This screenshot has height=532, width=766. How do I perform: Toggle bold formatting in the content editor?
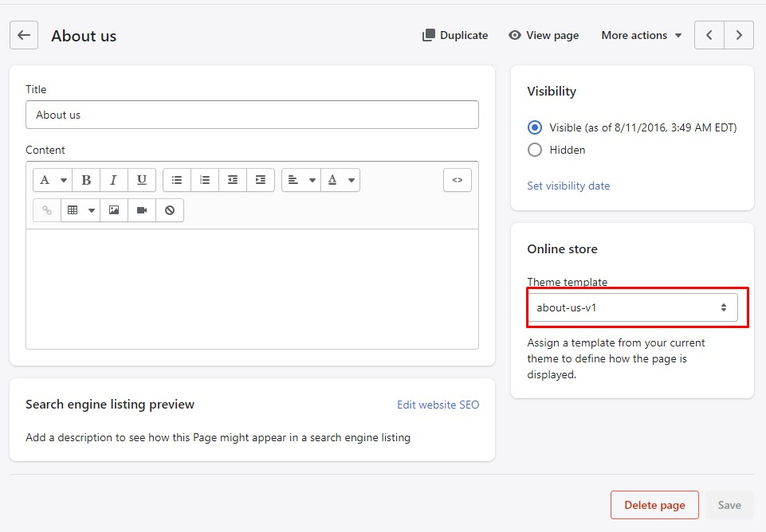(x=86, y=180)
